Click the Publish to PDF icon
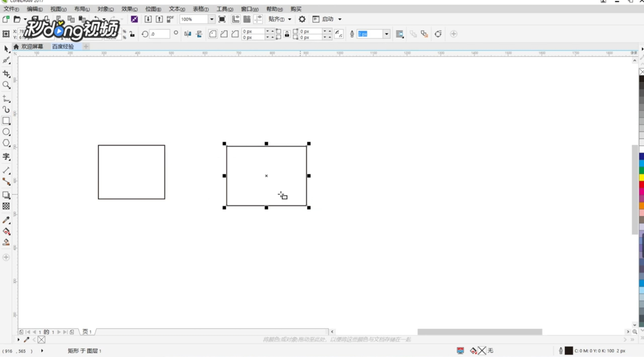Image resolution: width=644 pixels, height=357 pixels. [170, 19]
